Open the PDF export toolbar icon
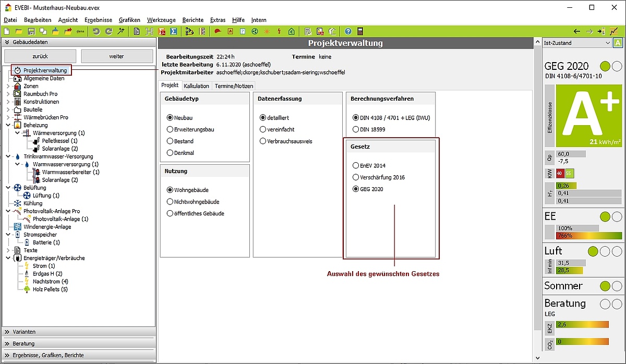 click(162, 31)
